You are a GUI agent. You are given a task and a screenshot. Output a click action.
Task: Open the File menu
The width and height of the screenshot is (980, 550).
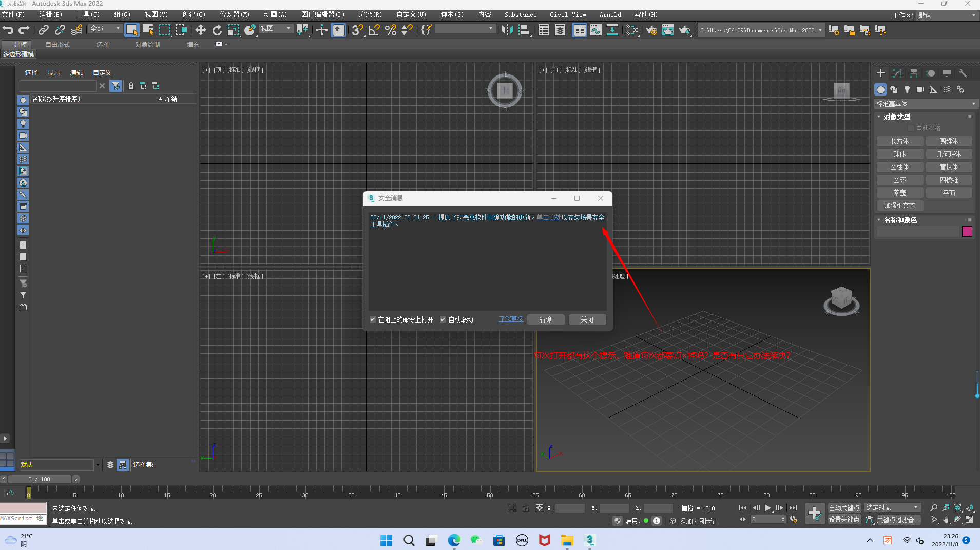(13, 15)
